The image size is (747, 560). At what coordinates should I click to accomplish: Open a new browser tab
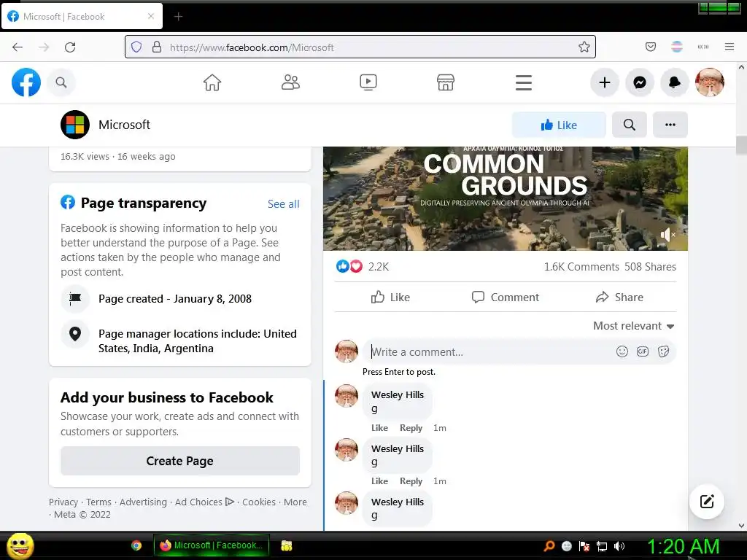[x=178, y=17]
